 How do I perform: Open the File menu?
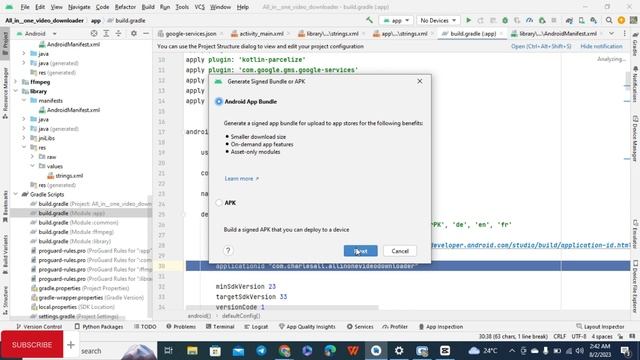[25, 7]
